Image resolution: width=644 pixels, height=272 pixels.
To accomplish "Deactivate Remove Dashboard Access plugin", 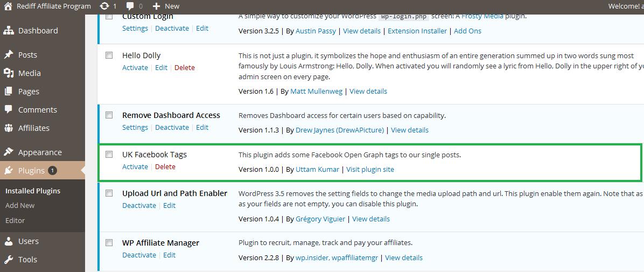I will [172, 127].
